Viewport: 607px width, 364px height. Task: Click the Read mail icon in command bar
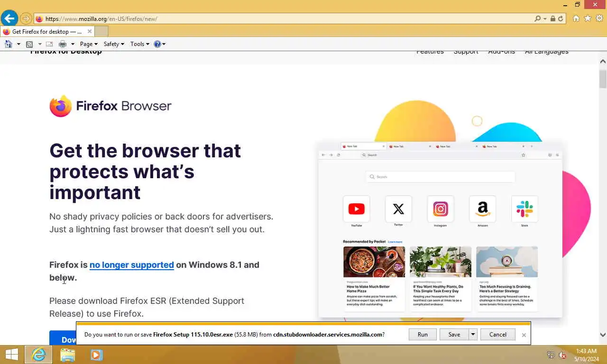(x=49, y=44)
